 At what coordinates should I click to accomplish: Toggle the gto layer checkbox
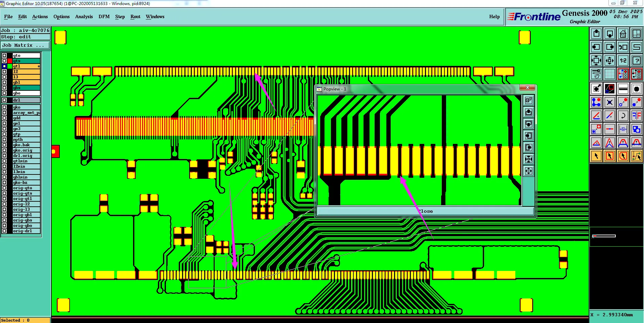coord(4,55)
